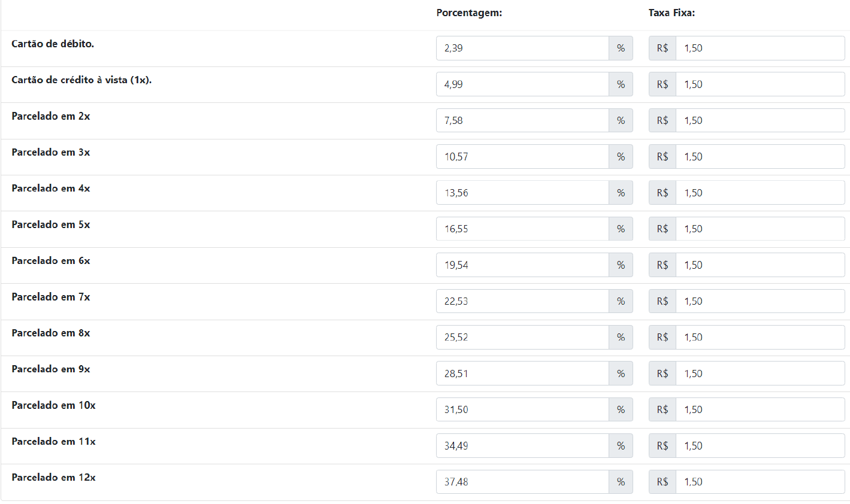Select percentage field for crédito à vista (1x)
Image resolution: width=850 pixels, height=504 pixels.
coord(522,84)
